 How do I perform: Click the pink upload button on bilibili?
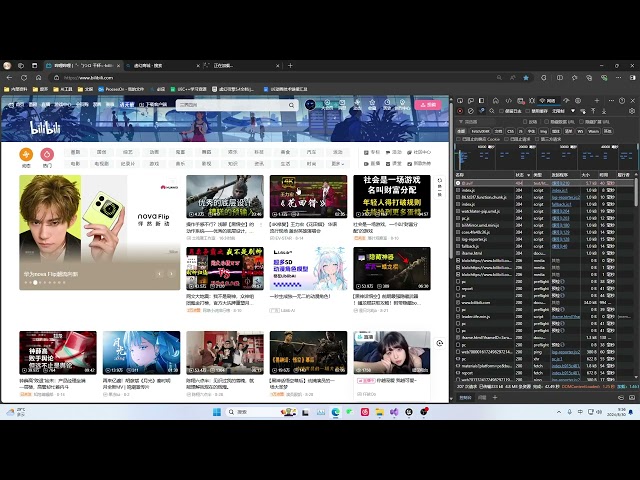click(x=428, y=105)
